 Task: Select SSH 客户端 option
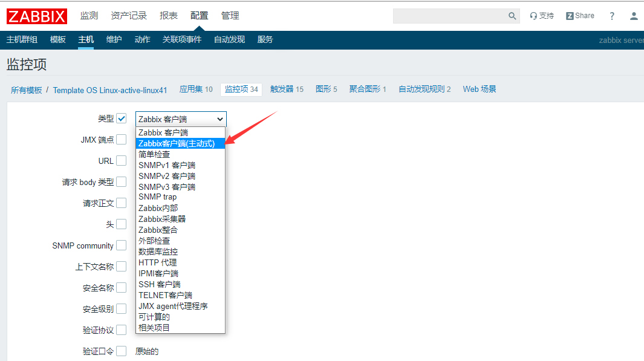point(180,284)
